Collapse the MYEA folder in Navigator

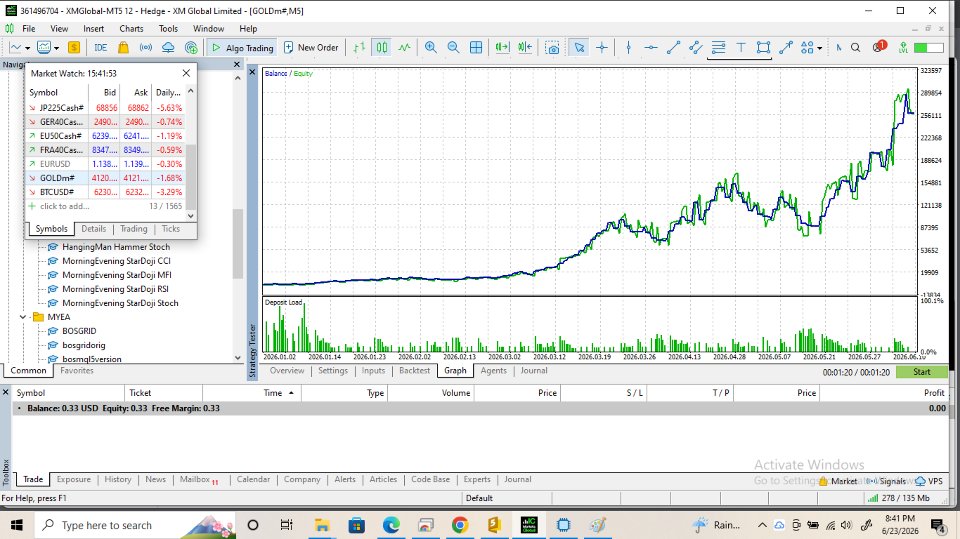click(x=23, y=317)
